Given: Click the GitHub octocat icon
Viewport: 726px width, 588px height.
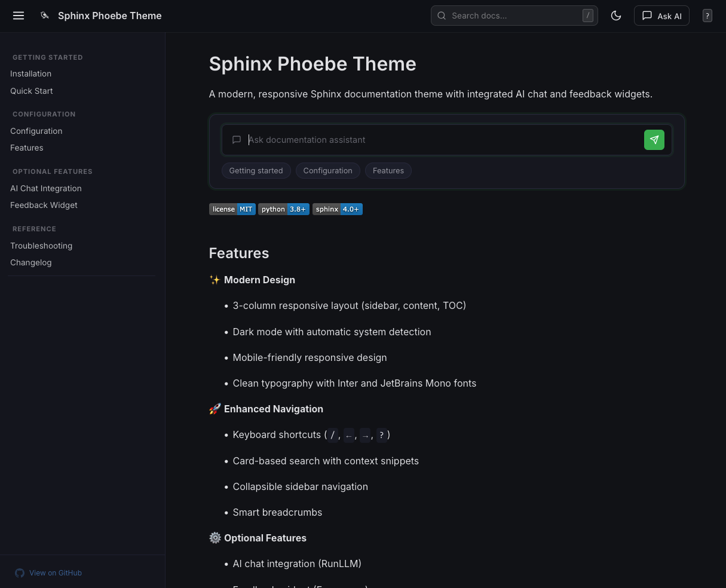Looking at the screenshot, I should 20,572.
